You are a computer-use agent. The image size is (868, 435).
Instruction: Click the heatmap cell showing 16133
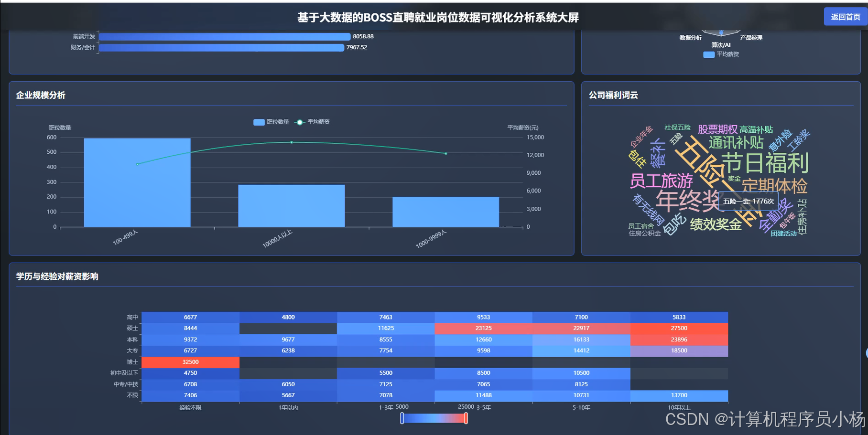point(581,340)
